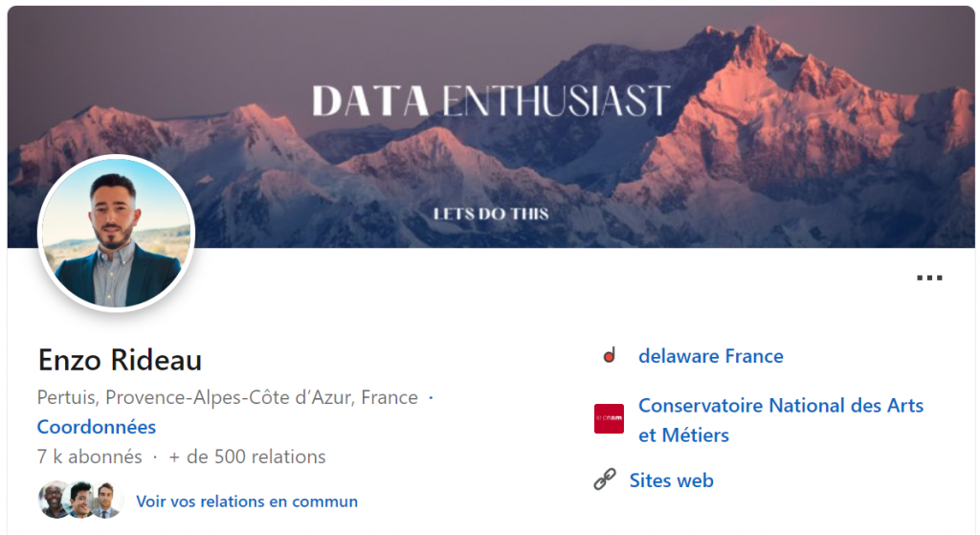
Task: Open Enzo Rideau's round profile photo
Action: [x=116, y=234]
